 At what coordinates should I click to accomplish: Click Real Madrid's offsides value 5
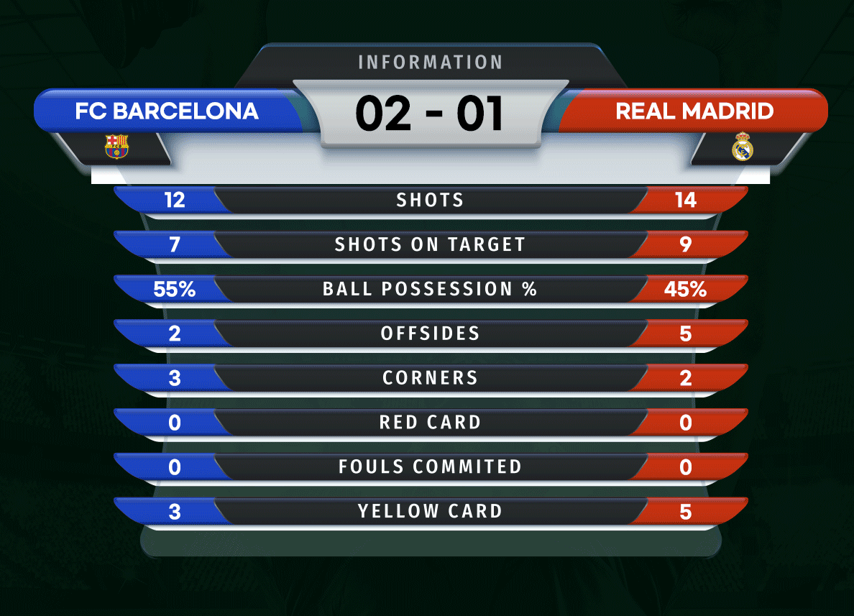point(686,334)
